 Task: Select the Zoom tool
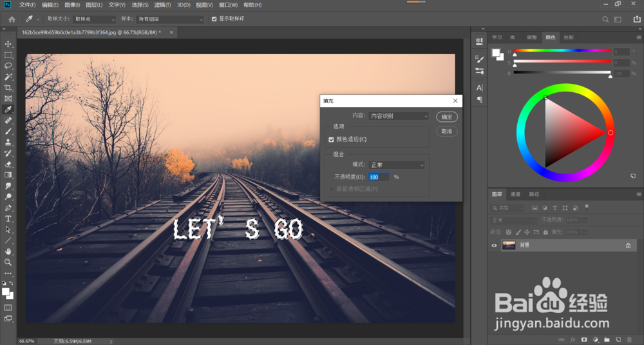8,262
